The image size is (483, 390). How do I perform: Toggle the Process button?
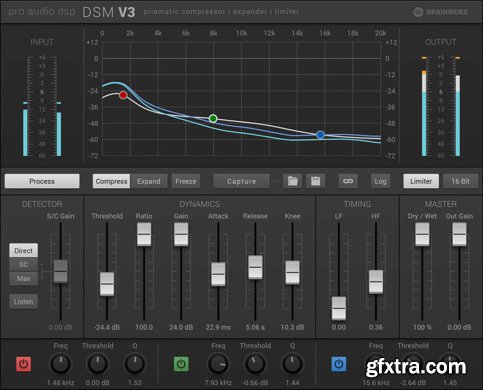coord(42,181)
